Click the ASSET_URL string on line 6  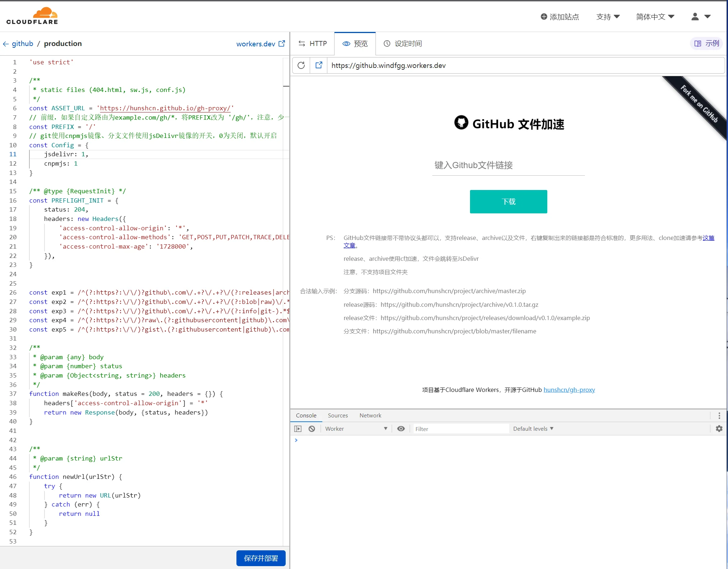click(165, 108)
